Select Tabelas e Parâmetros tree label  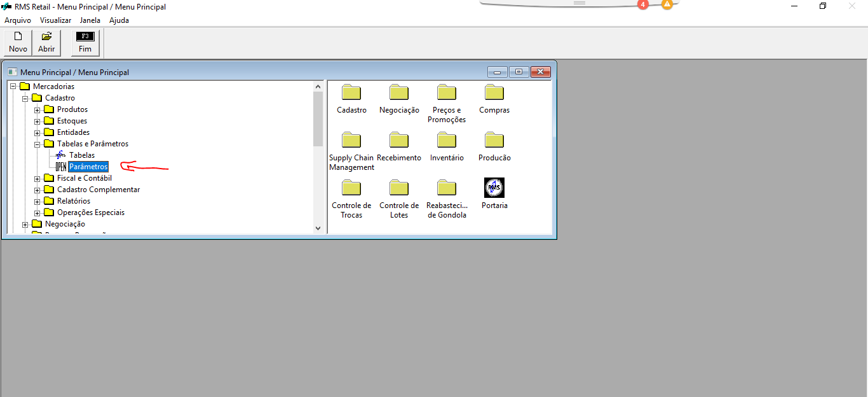point(93,144)
